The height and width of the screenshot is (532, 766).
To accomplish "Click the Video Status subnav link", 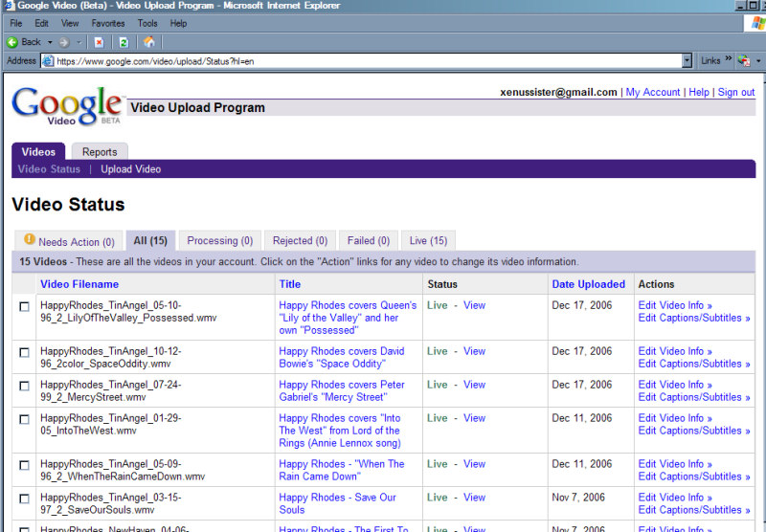I will pyautogui.click(x=49, y=169).
